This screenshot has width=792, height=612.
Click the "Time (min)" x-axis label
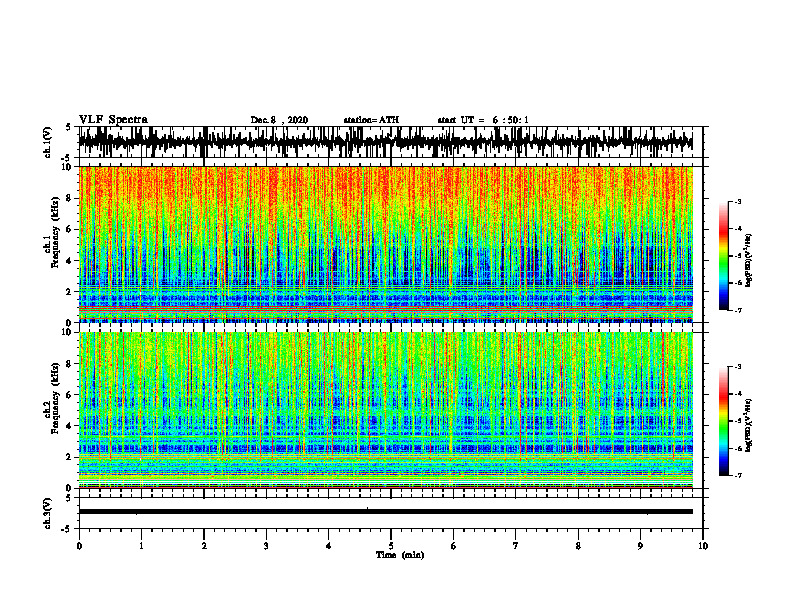click(x=400, y=555)
